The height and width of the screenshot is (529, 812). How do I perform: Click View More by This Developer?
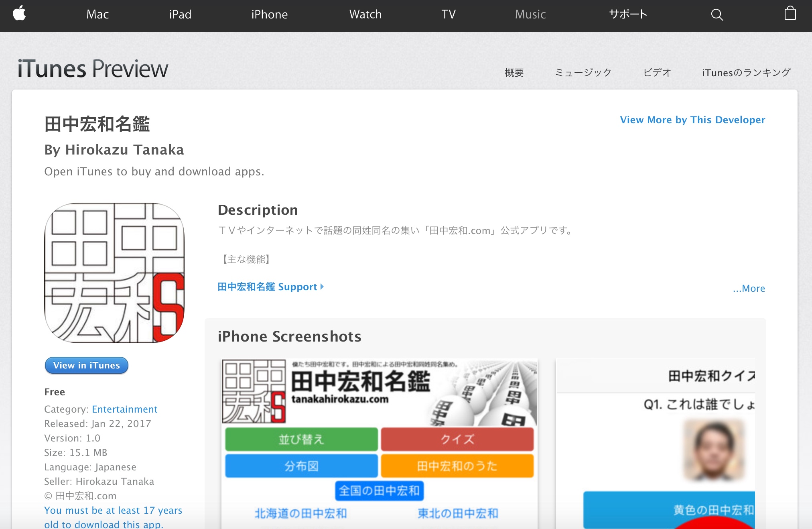pyautogui.click(x=692, y=120)
